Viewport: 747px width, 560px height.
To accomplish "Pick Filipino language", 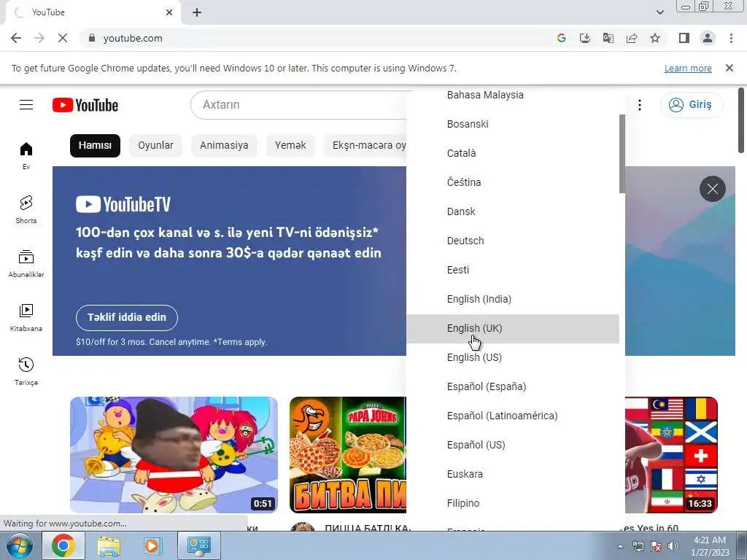I will 513,503.
